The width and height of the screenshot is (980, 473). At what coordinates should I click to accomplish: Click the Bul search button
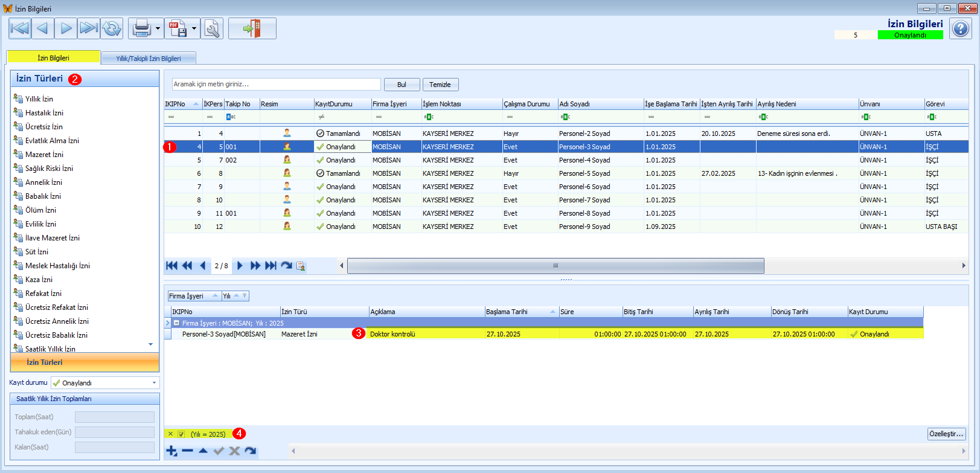click(402, 85)
